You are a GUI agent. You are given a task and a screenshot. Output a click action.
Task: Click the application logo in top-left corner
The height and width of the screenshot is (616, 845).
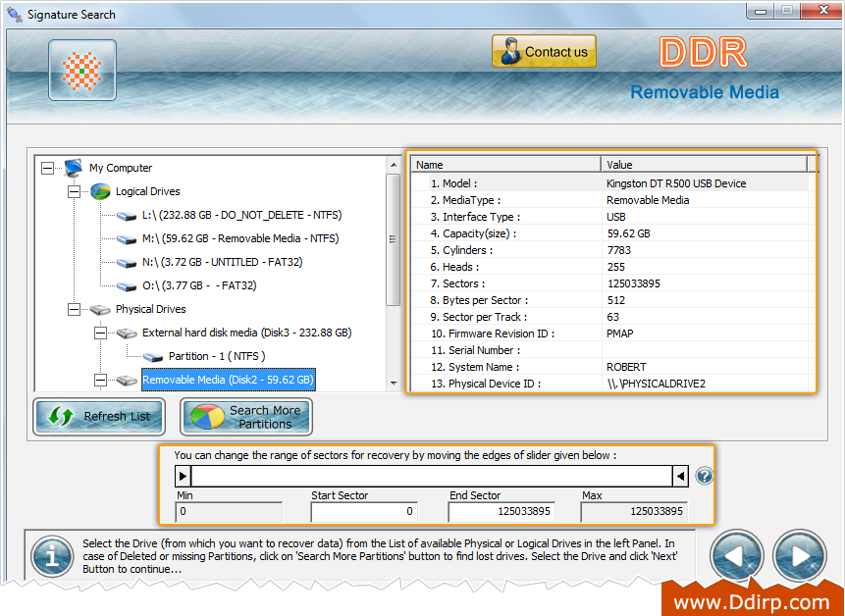click(81, 70)
